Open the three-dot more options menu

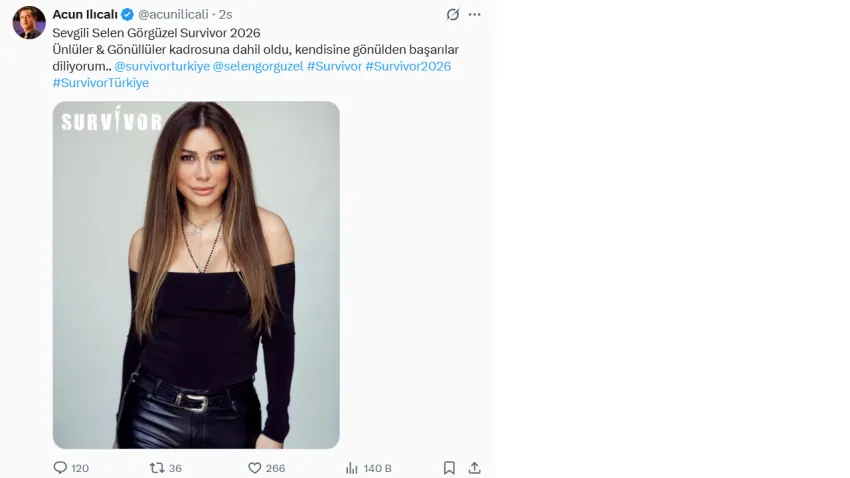[x=475, y=15]
